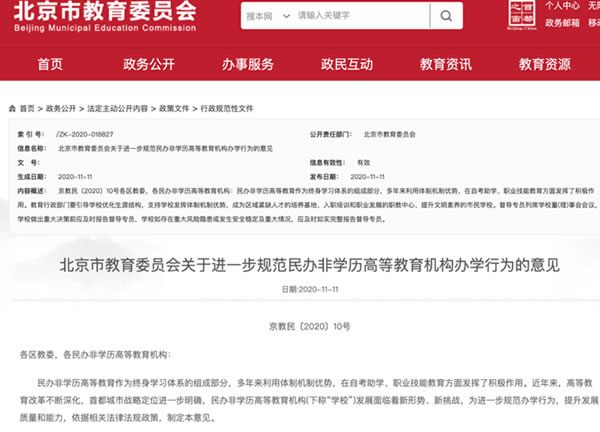This screenshot has width=600, height=432.
Task: Open 政务公开 navigation menu
Action: [x=149, y=64]
